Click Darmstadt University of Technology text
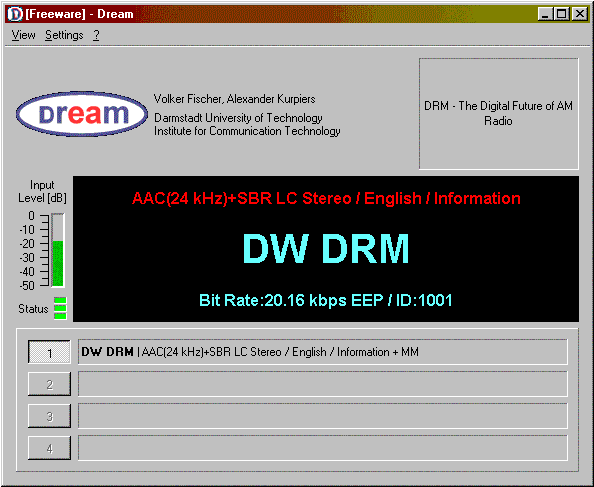Viewport: 594px width, 487px height. (238, 118)
